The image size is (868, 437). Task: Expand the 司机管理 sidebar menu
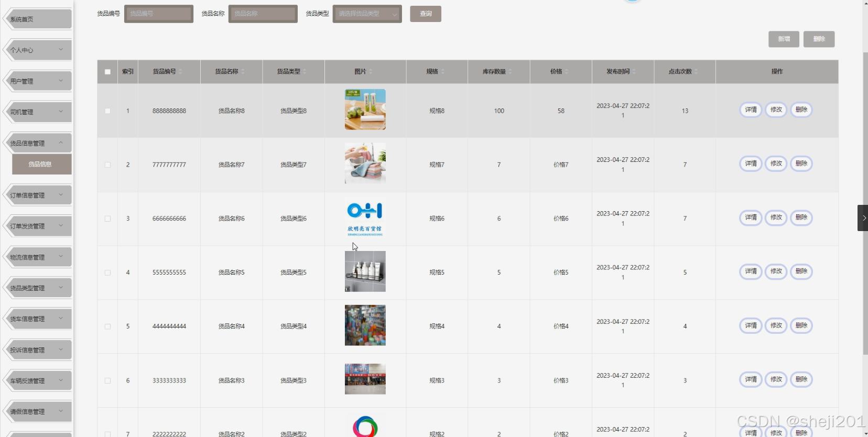[38, 112]
